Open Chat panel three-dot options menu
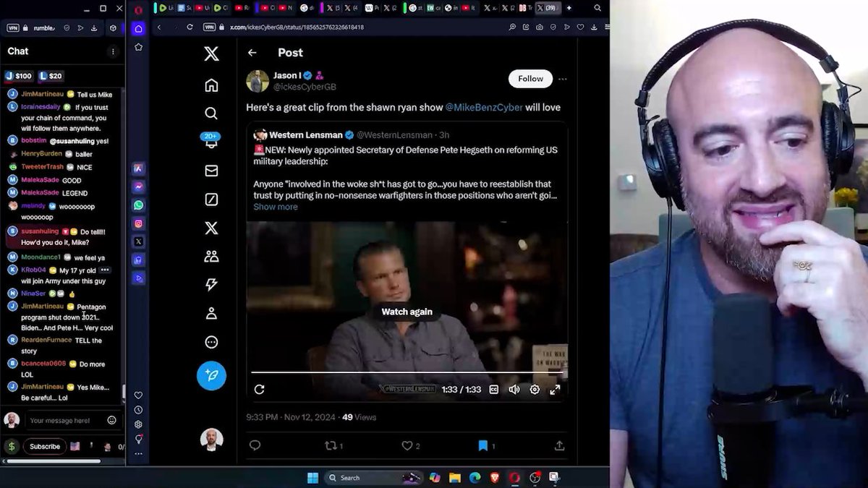This screenshot has height=488, width=868. [x=113, y=51]
